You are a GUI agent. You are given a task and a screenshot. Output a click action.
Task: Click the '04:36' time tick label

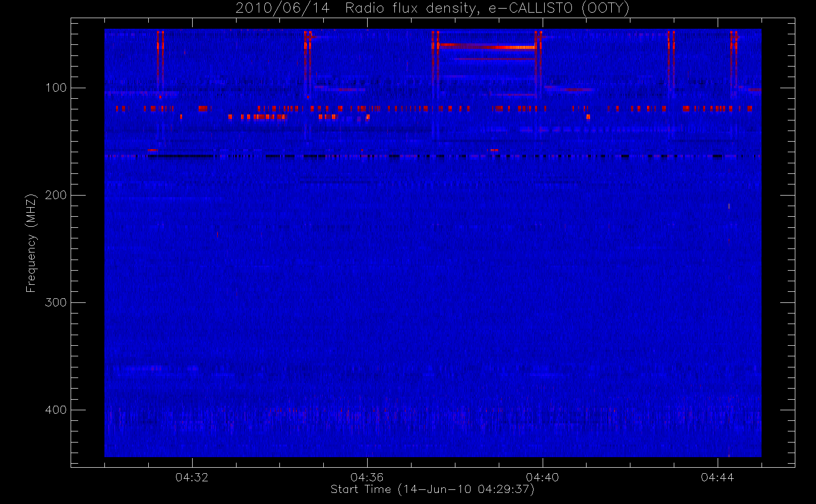pyautogui.click(x=367, y=477)
